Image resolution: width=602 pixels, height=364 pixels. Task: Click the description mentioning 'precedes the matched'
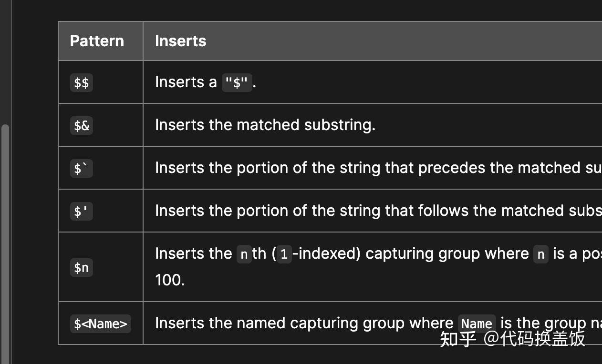coord(377,168)
